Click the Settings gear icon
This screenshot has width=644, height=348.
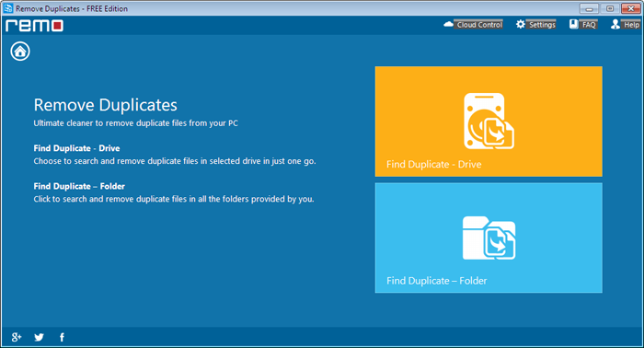click(521, 24)
